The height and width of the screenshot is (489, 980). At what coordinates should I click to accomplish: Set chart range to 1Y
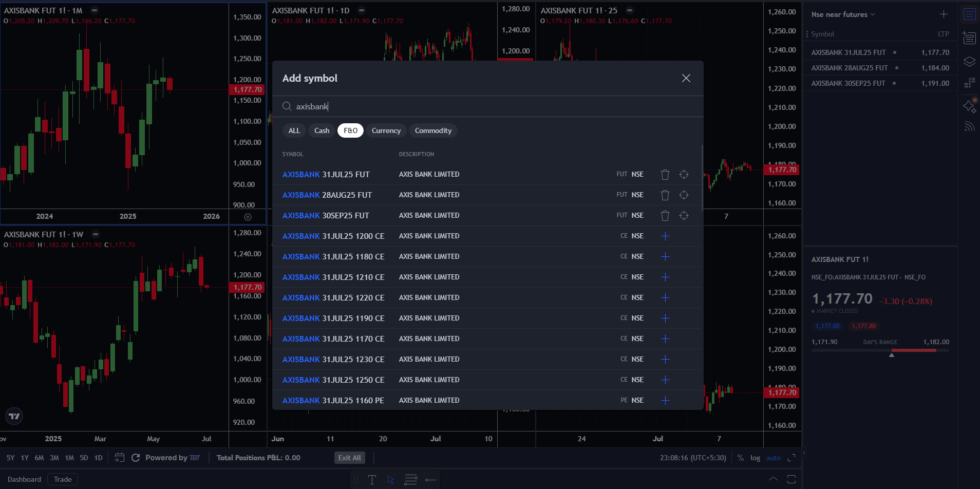25,458
